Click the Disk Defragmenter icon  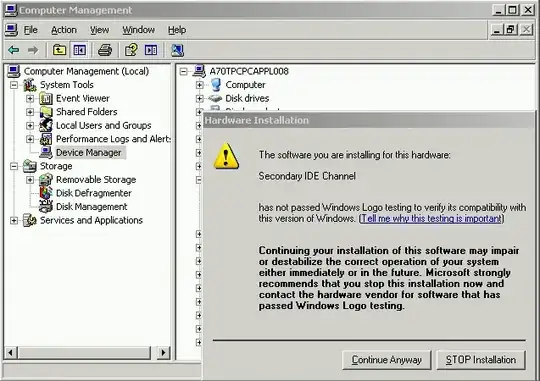click(46, 193)
